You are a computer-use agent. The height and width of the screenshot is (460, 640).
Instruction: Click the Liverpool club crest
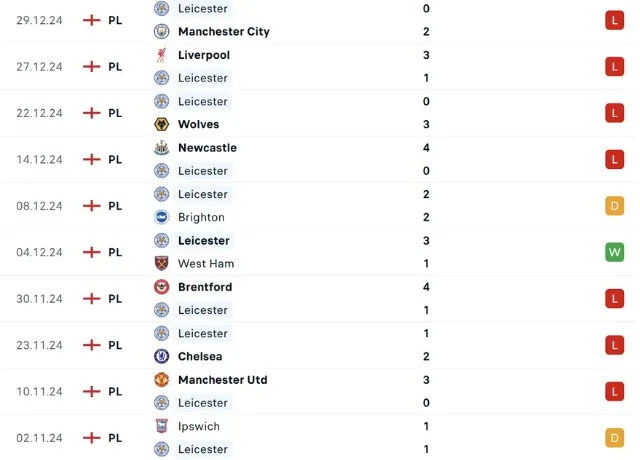click(x=161, y=55)
